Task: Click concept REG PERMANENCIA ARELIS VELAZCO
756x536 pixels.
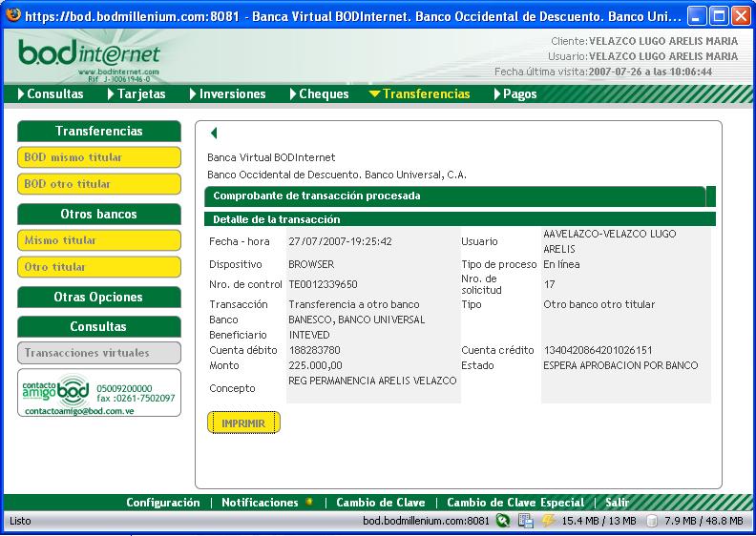Action: (372, 381)
